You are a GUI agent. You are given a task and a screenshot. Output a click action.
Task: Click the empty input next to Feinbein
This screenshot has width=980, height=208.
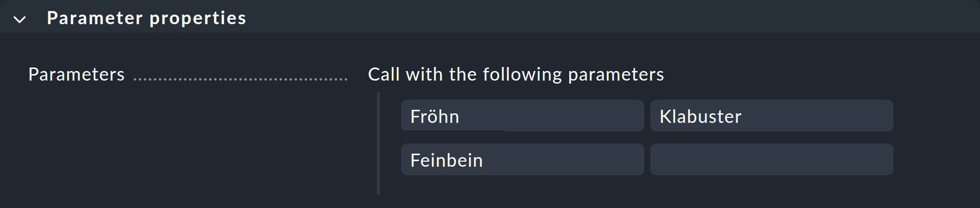click(771, 160)
